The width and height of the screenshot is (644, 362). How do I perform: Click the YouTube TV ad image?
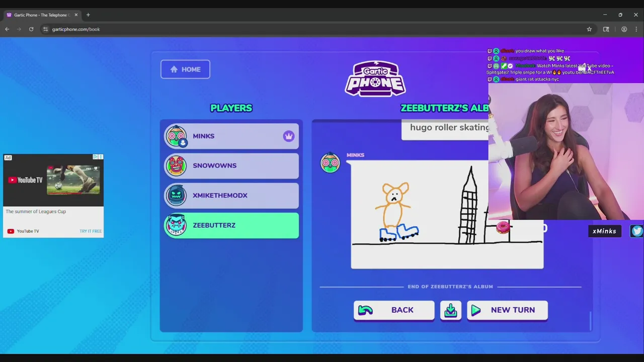point(53,180)
